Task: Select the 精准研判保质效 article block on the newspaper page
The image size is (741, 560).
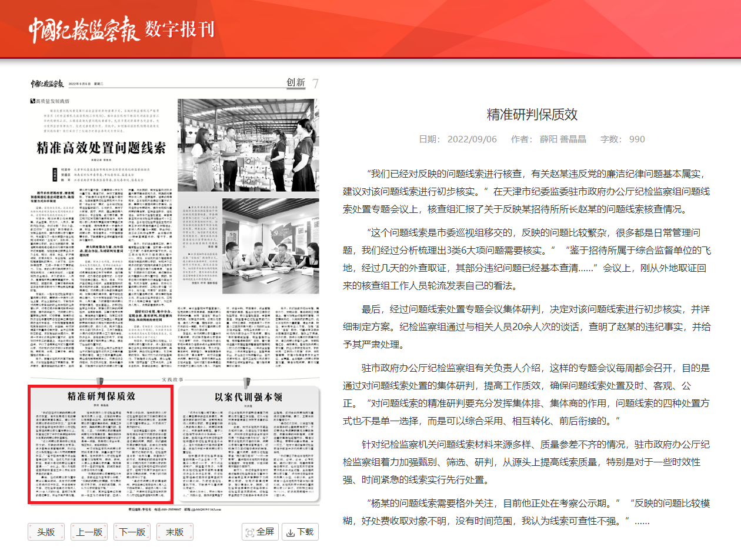Action: [x=101, y=444]
